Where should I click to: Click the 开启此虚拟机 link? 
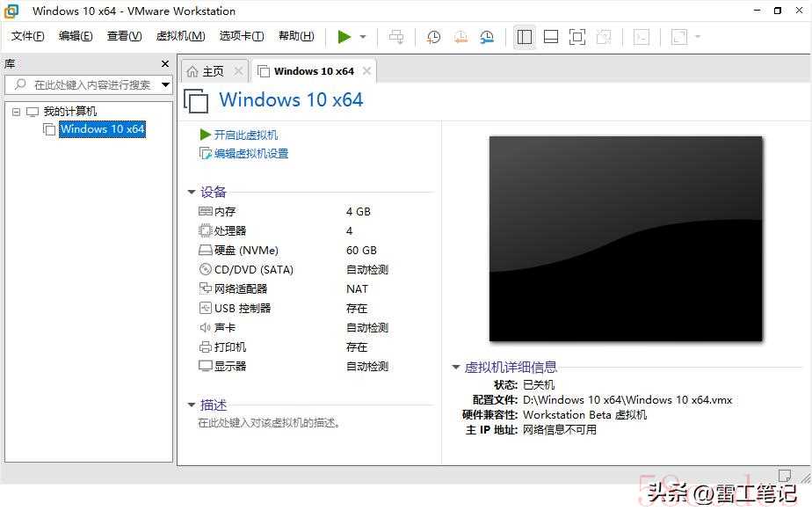[x=245, y=135]
